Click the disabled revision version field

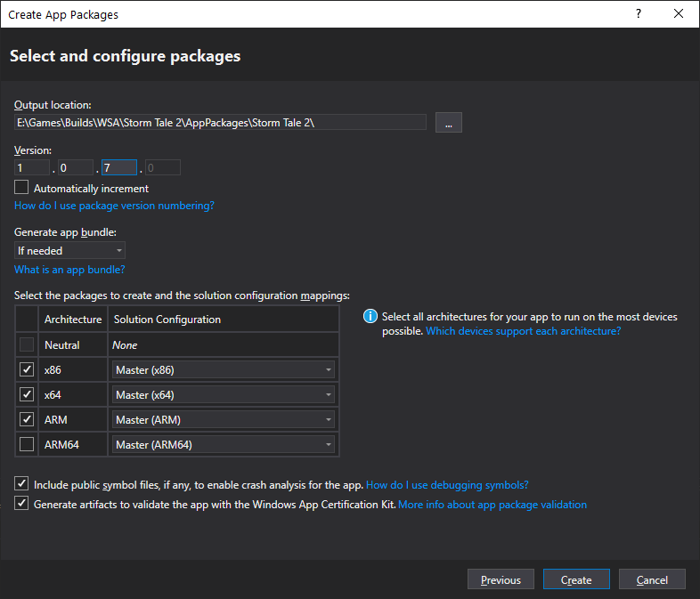(163, 167)
